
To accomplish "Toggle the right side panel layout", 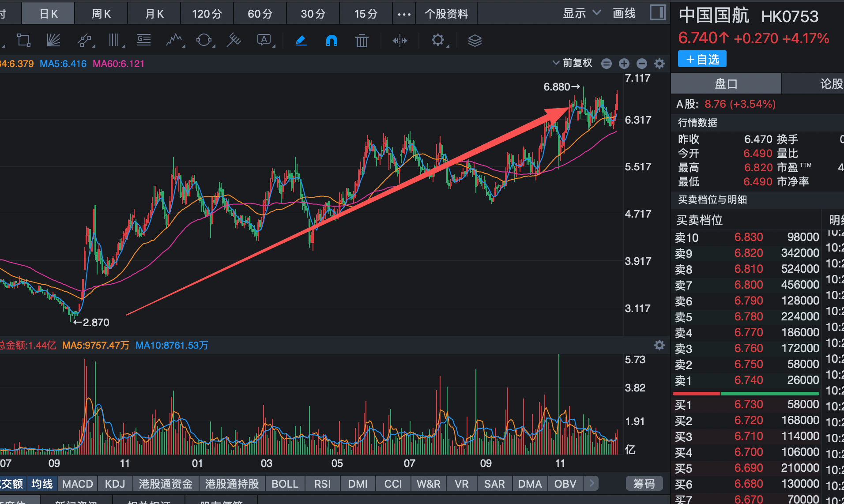I will point(657,13).
